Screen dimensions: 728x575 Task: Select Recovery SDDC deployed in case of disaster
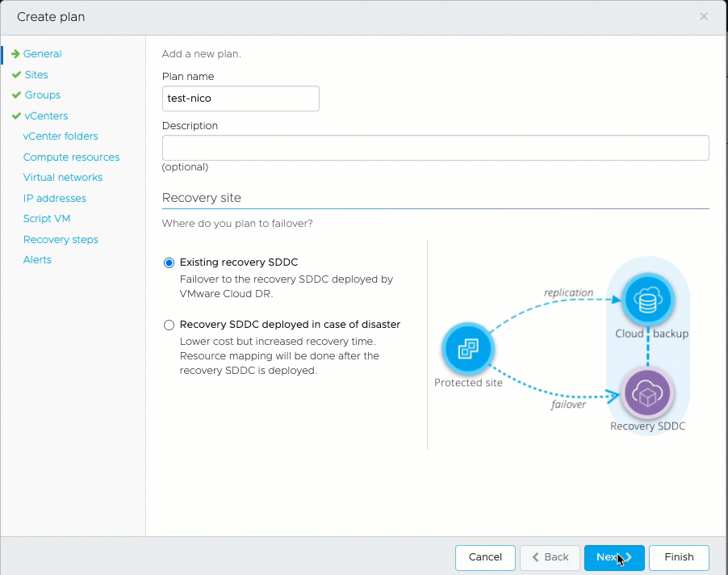(169, 325)
